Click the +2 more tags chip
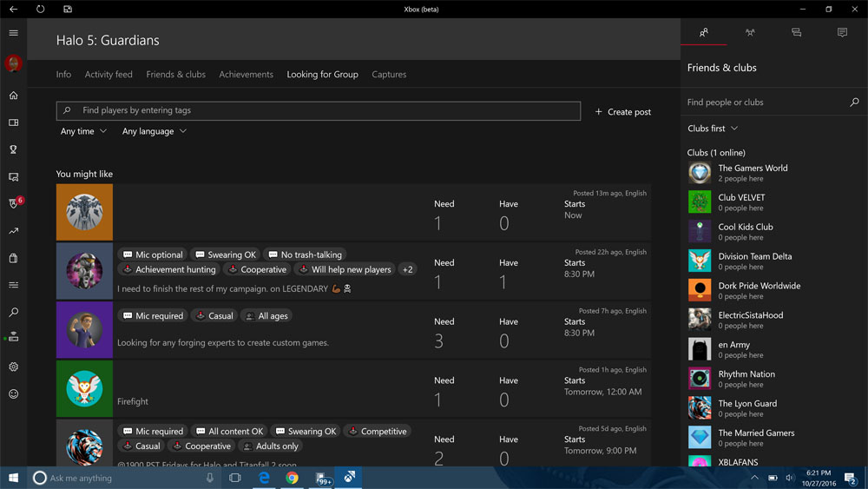The image size is (868, 489). [407, 270]
